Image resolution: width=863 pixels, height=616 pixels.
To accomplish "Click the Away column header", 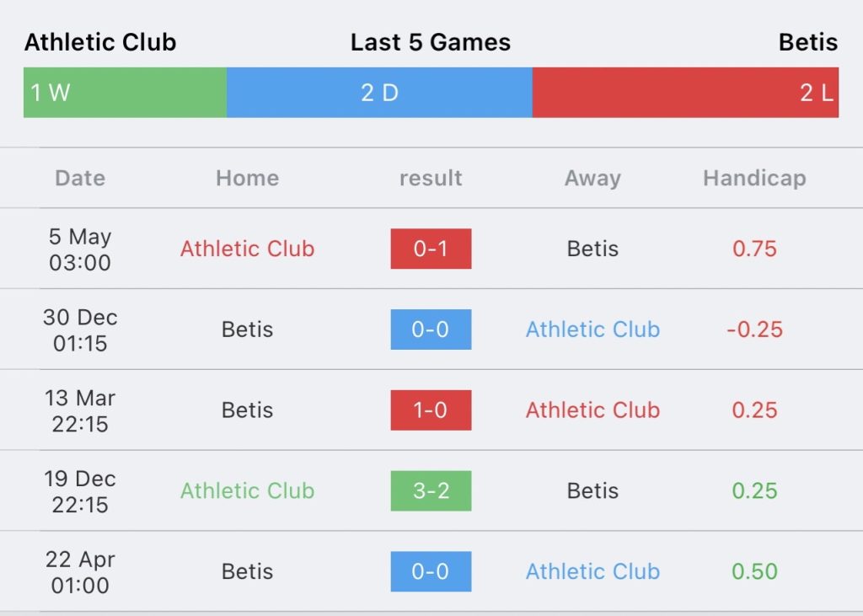I will click(592, 179).
